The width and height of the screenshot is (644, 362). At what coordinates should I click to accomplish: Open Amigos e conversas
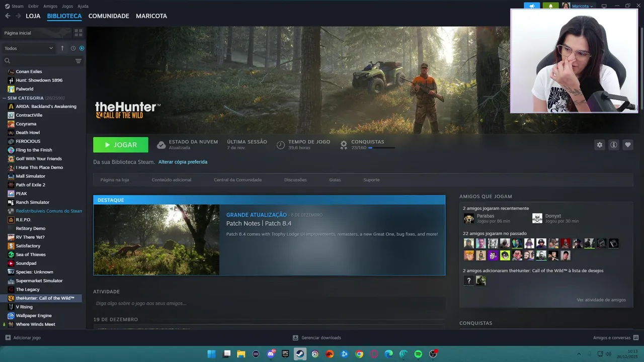coord(616,338)
